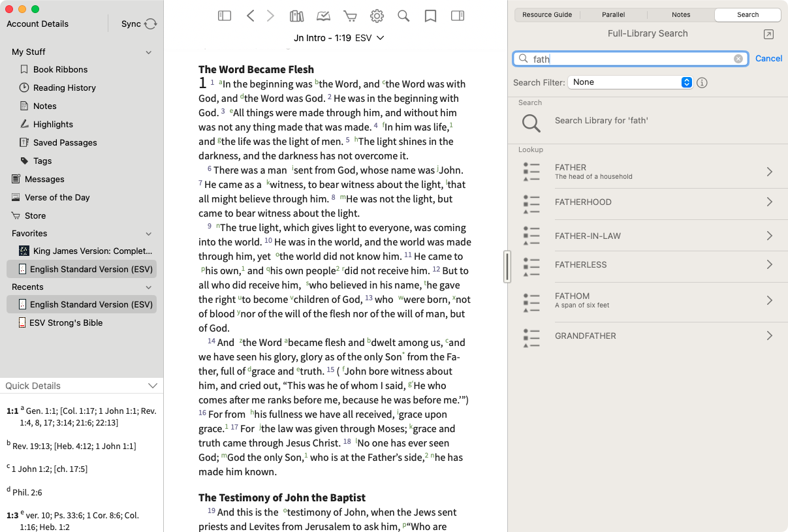788x532 pixels.
Task: Clear the search field text
Action: click(x=738, y=59)
